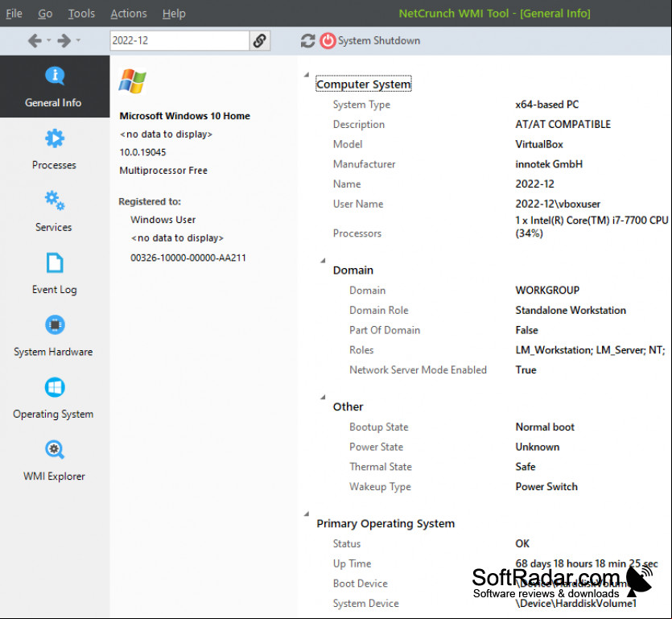The width and height of the screenshot is (672, 619).
Task: Click the WORKGROUP domain value
Action: (547, 291)
